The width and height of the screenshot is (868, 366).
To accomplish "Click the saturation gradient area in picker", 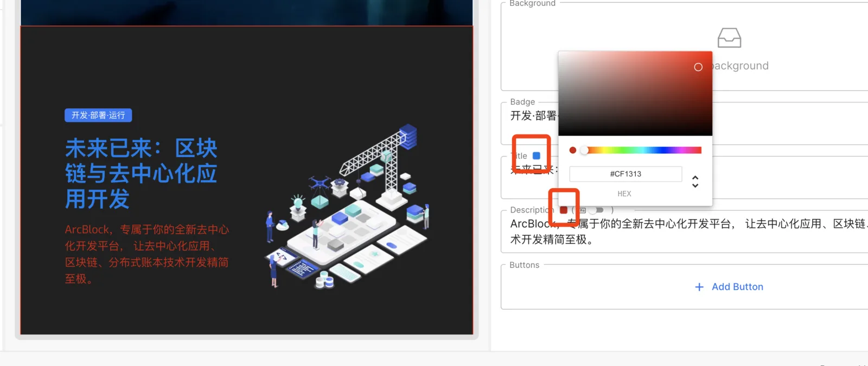I will click(635, 93).
